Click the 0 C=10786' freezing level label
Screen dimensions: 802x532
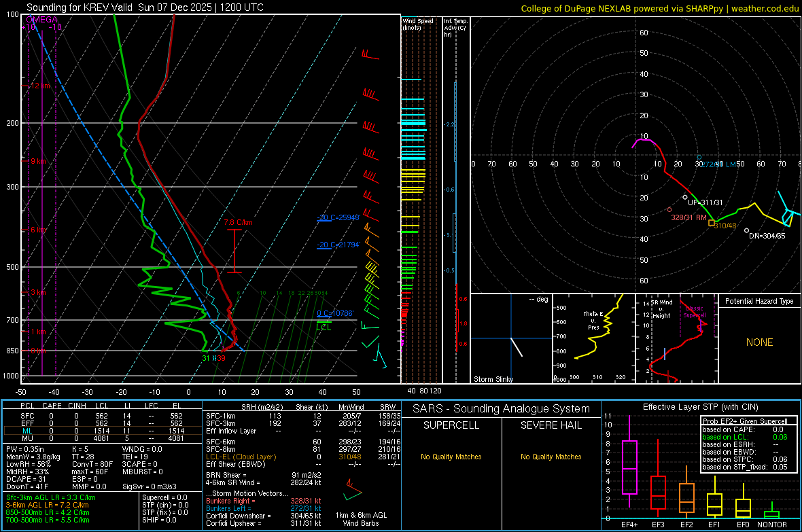335,313
